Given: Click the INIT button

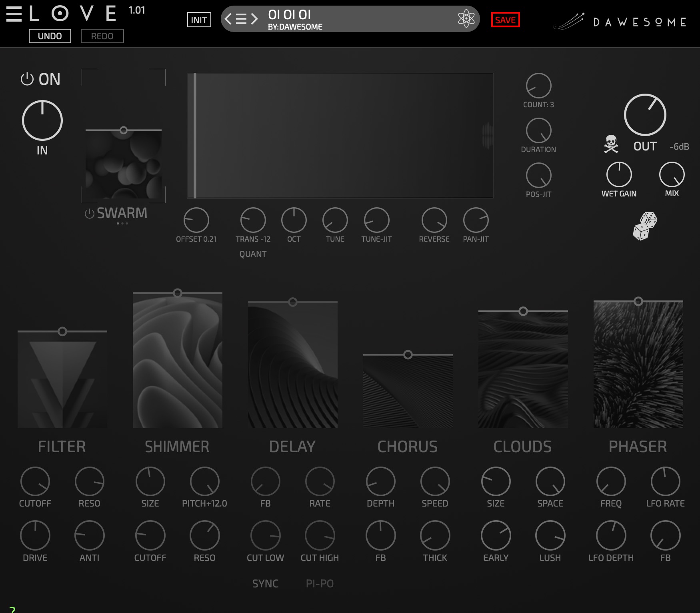Looking at the screenshot, I should coord(199,20).
